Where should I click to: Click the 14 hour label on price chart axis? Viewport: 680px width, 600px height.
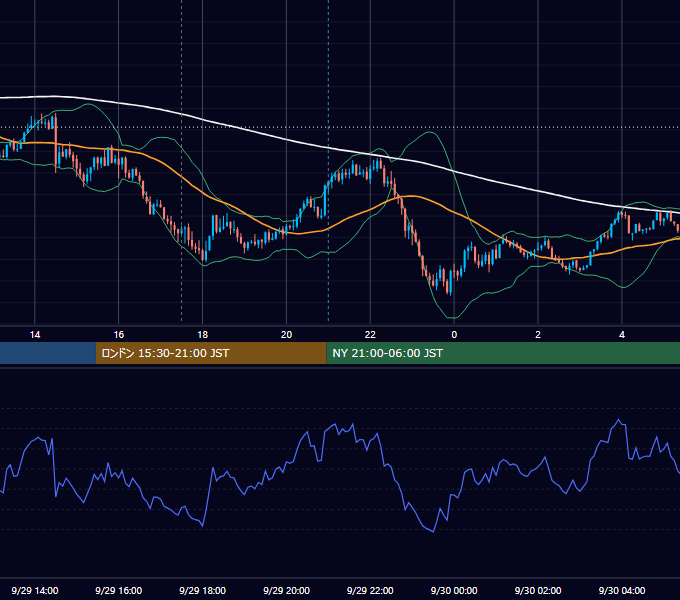[35, 335]
